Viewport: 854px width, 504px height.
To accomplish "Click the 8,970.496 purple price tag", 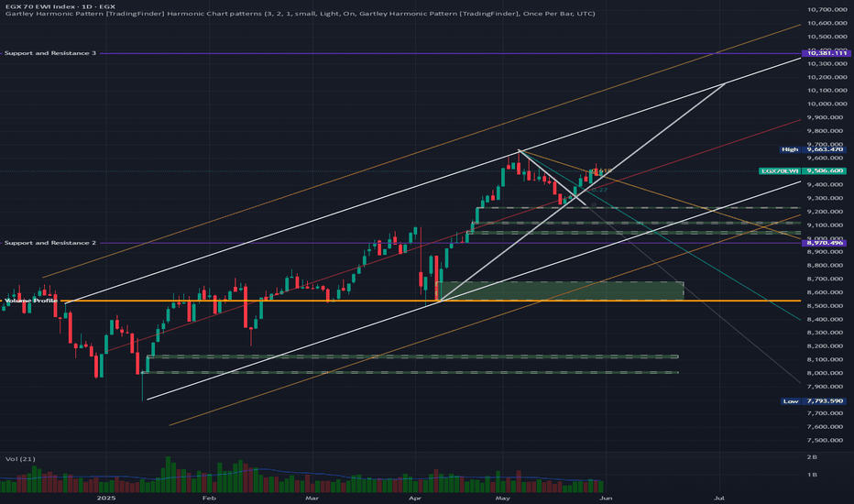I will [825, 243].
